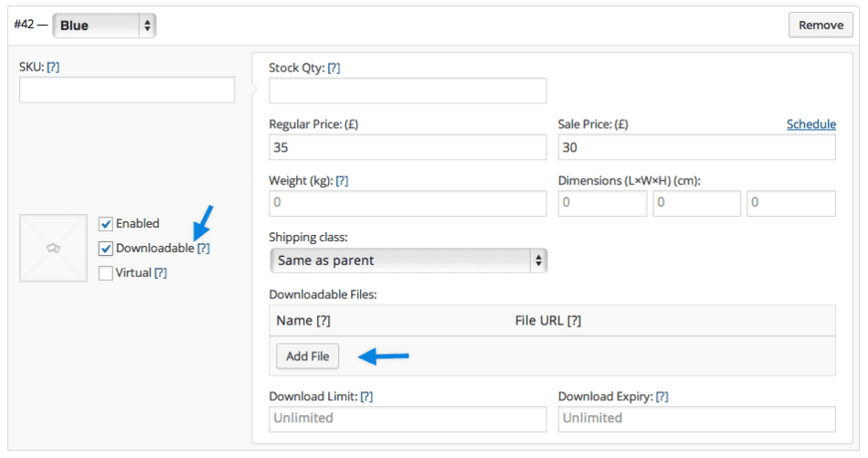Select the SKU text field
The width and height of the screenshot is (868, 458).
pyautogui.click(x=127, y=90)
